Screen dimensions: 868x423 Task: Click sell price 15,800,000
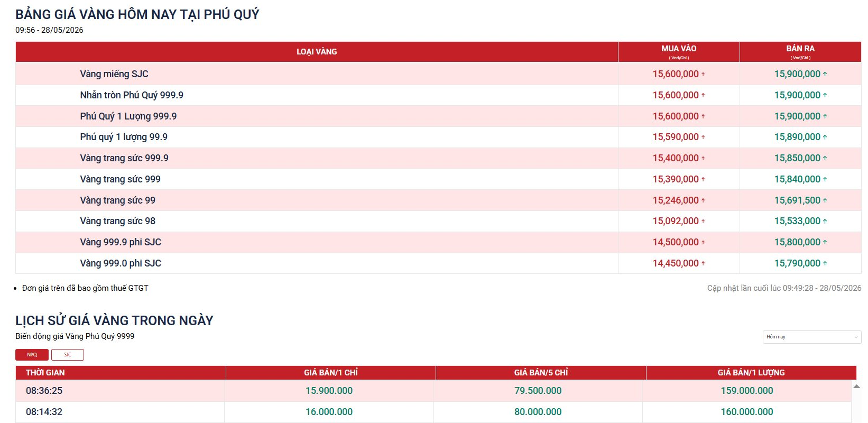coord(797,242)
